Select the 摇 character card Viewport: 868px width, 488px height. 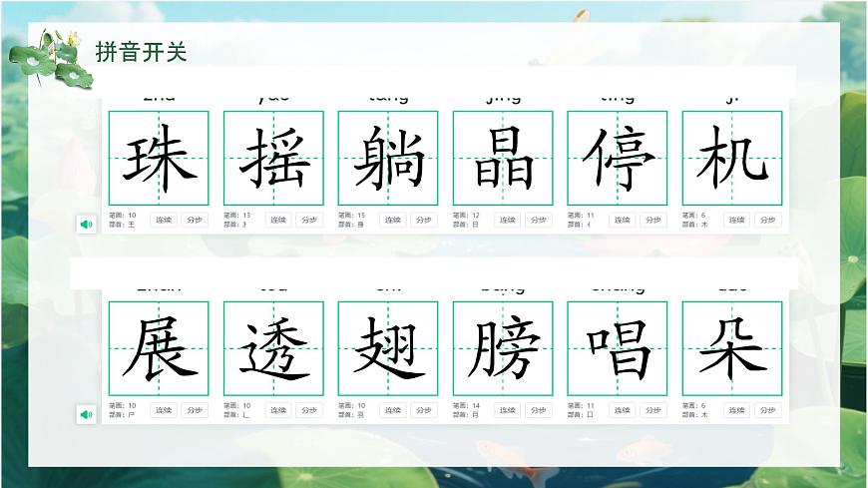click(x=273, y=158)
